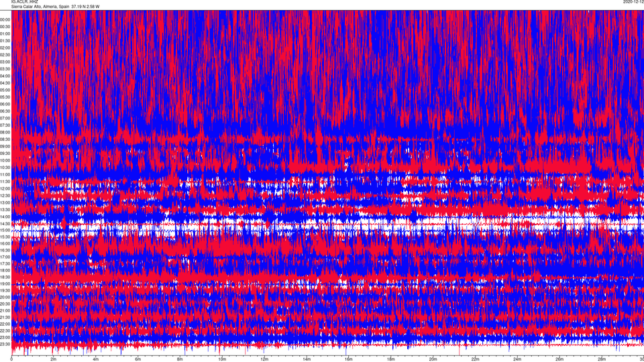Image resolution: width=644 pixels, height=362 pixels.
Task: Click the 21:00 time row label
Action: tap(5, 310)
